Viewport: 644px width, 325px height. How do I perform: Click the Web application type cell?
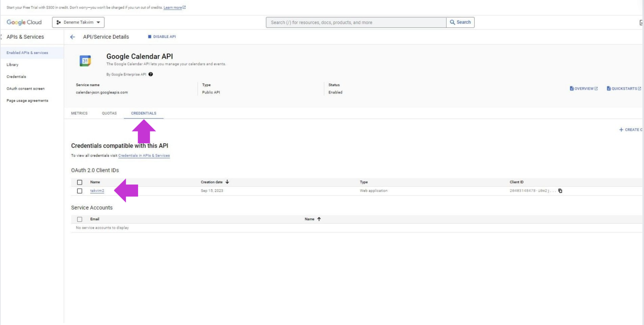[x=374, y=191]
